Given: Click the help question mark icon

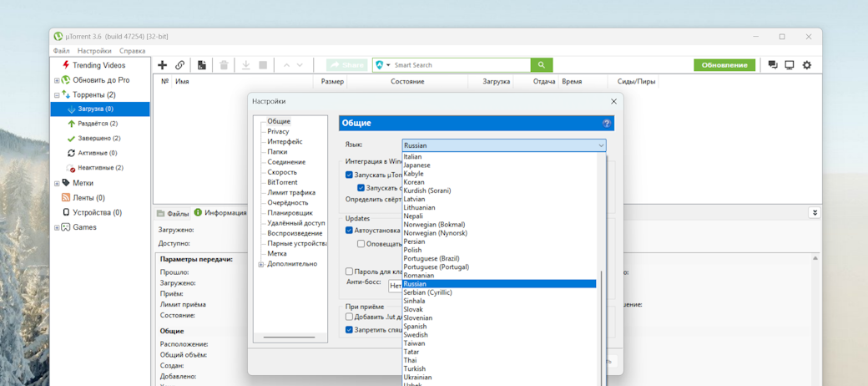Looking at the screenshot, I should [607, 123].
